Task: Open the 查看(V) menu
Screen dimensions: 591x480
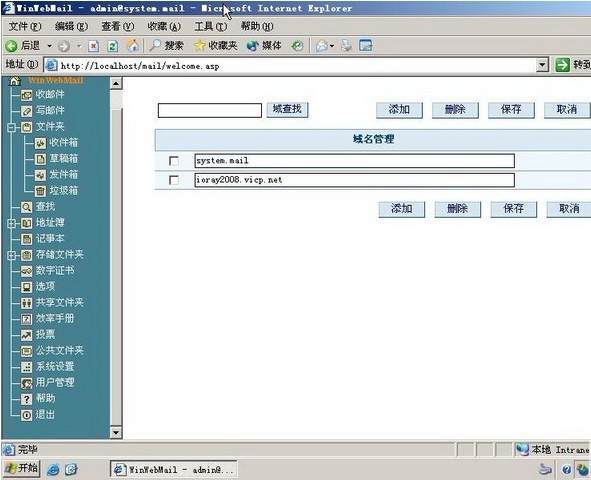Action: pos(118,26)
